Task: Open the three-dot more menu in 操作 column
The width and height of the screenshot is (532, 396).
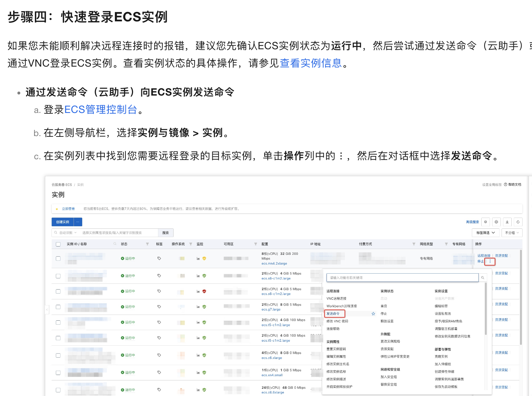Action: [x=490, y=261]
